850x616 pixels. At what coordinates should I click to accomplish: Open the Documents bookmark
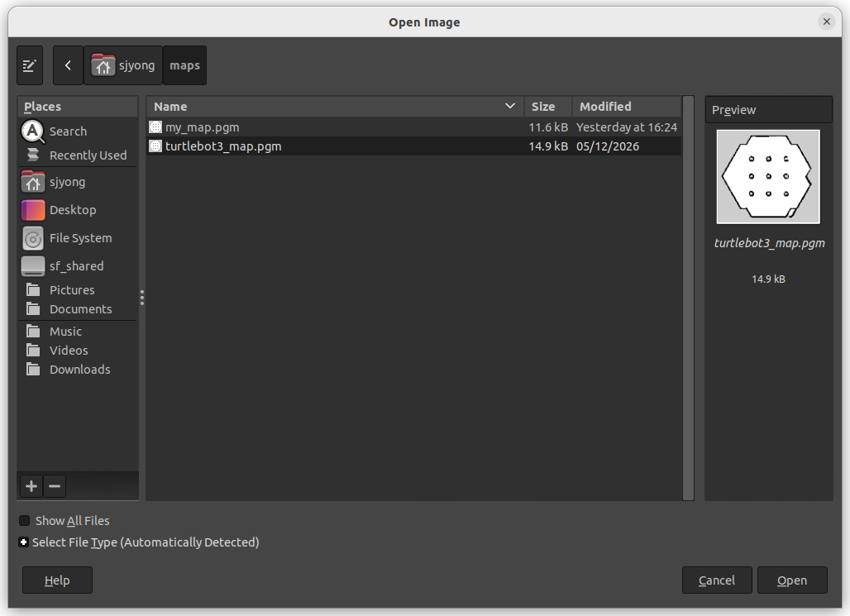tap(78, 309)
